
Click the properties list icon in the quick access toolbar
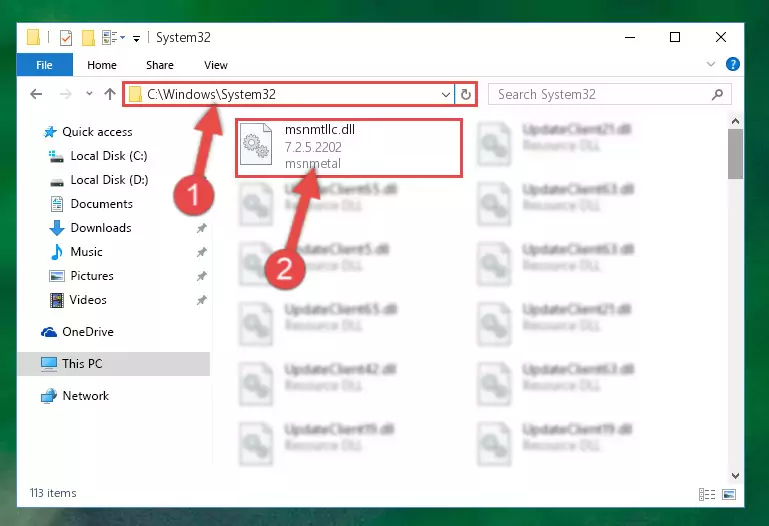tap(109, 37)
